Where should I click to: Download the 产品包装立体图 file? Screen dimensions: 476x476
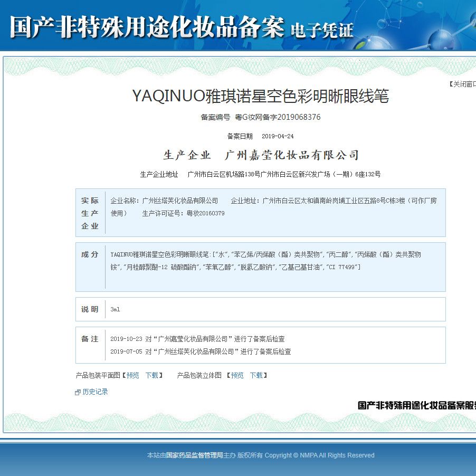pyautogui.click(x=256, y=376)
